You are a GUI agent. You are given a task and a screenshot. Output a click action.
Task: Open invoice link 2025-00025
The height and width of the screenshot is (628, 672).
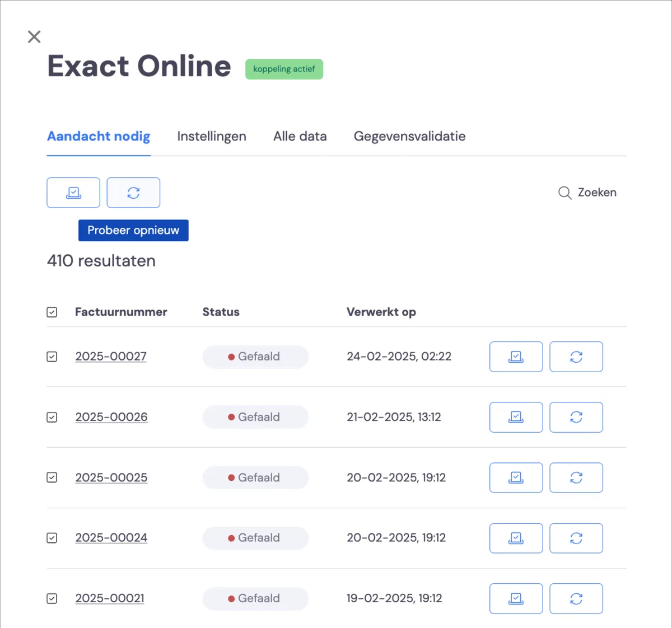click(x=111, y=477)
